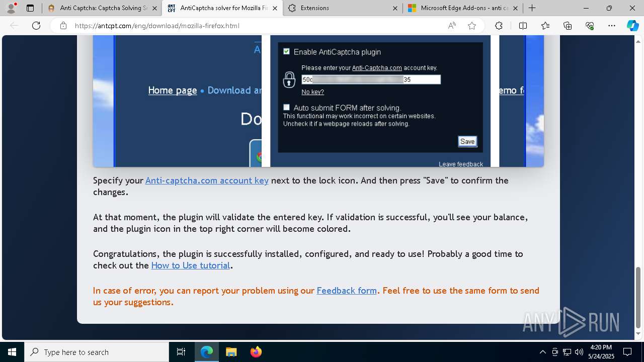Open the Collections icon
This screenshot has width=644, height=362.
coord(568,26)
